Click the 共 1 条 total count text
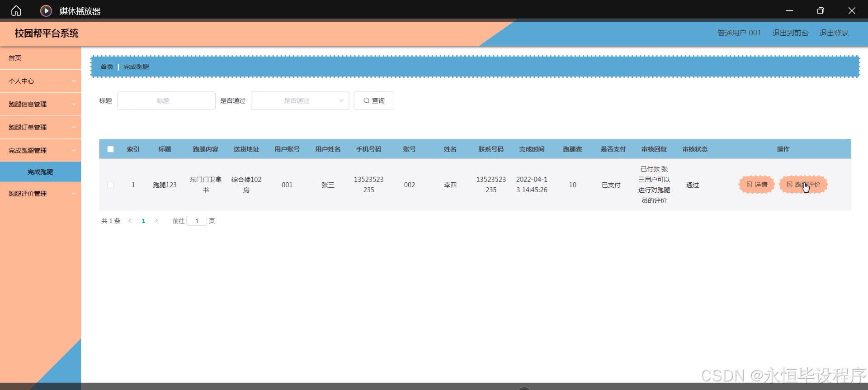Screen dimensions: 868x390 coord(111,221)
